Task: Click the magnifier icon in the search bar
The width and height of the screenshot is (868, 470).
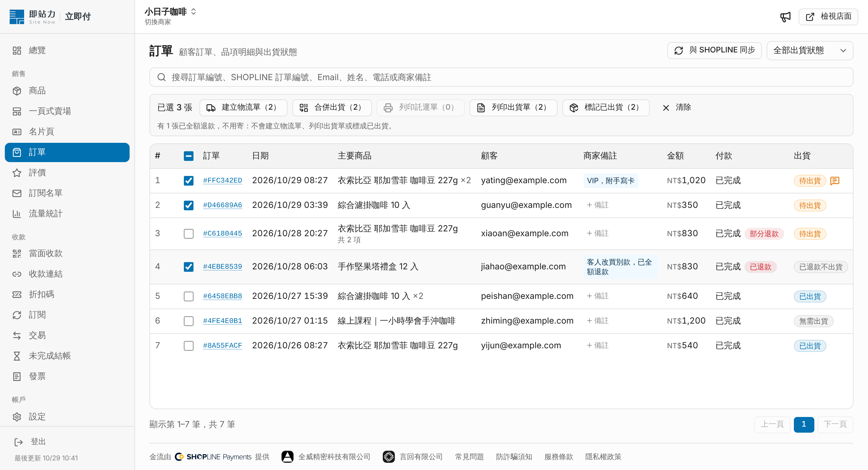Action: click(x=162, y=77)
